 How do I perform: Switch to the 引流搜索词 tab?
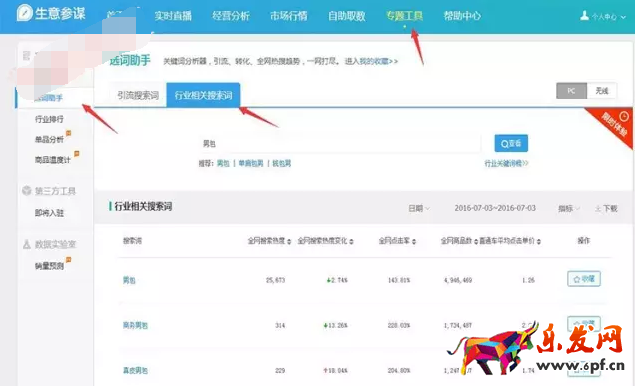coord(138,96)
